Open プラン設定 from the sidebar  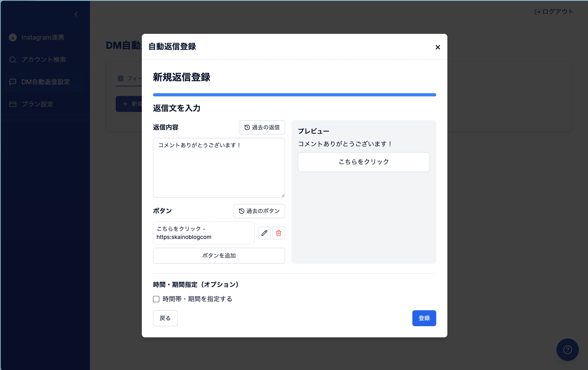[x=37, y=104]
